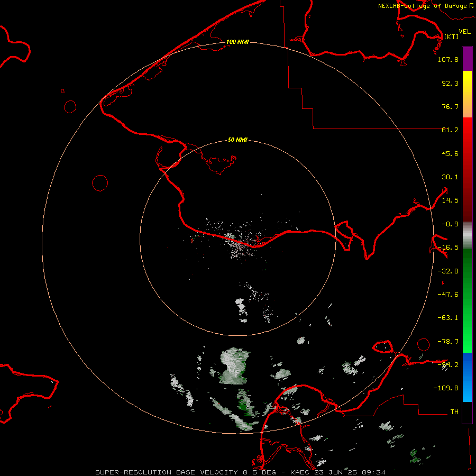Click the -63.1 velocity scale value
Image resolution: width=476 pixels, height=476 pixels.
pos(448,318)
